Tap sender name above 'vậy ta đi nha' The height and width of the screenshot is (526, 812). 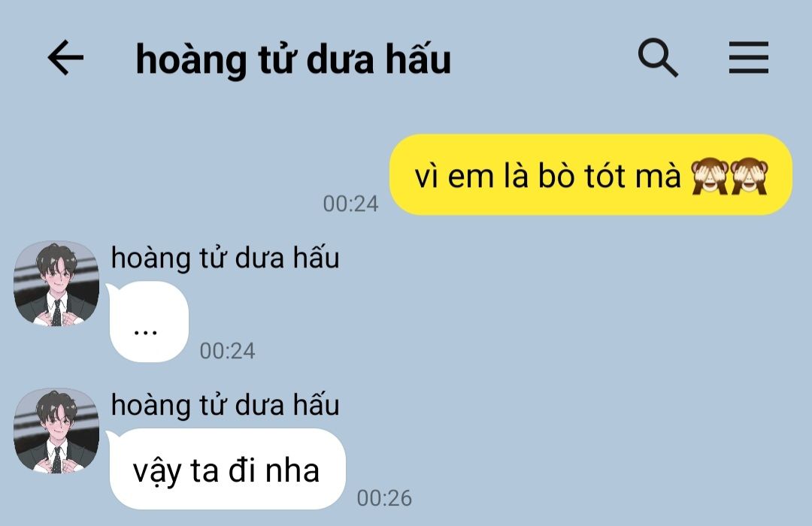coord(226,405)
